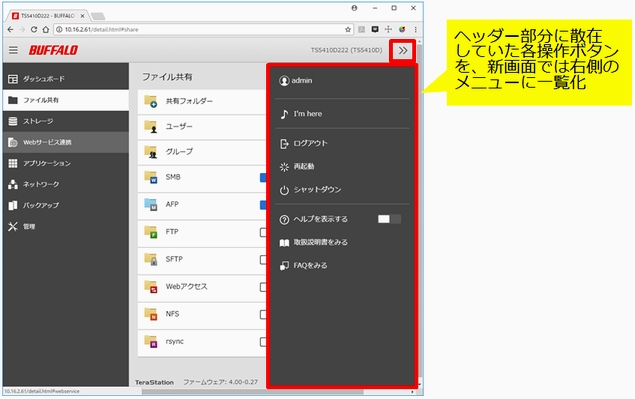
Task: Click the backup icon in the sidebar
Action: pyautogui.click(x=13, y=205)
